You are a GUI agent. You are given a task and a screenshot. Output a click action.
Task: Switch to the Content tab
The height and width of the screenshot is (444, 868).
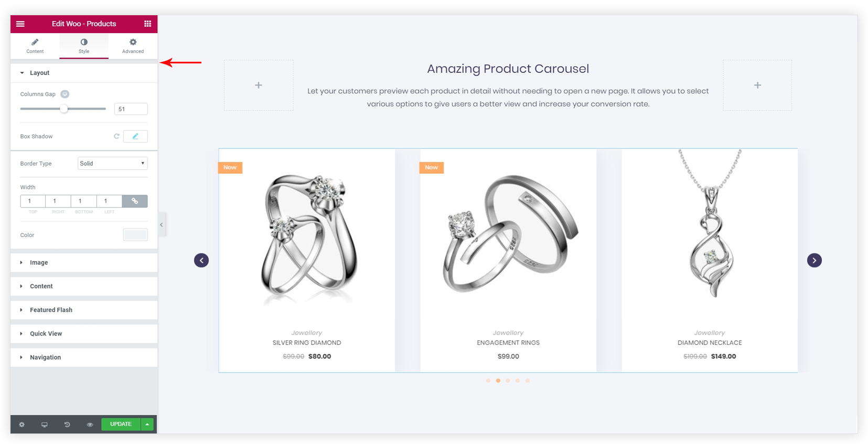coord(35,46)
